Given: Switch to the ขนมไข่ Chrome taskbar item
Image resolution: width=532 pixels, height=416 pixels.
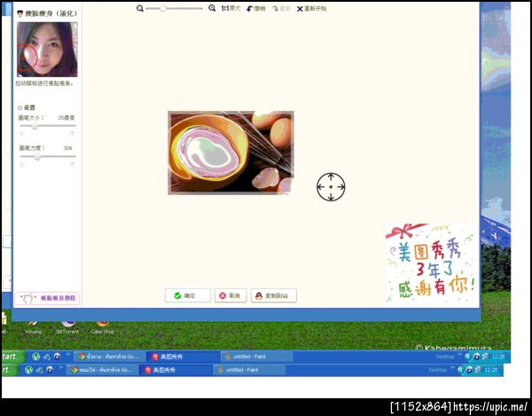Looking at the screenshot, I should pyautogui.click(x=103, y=370).
